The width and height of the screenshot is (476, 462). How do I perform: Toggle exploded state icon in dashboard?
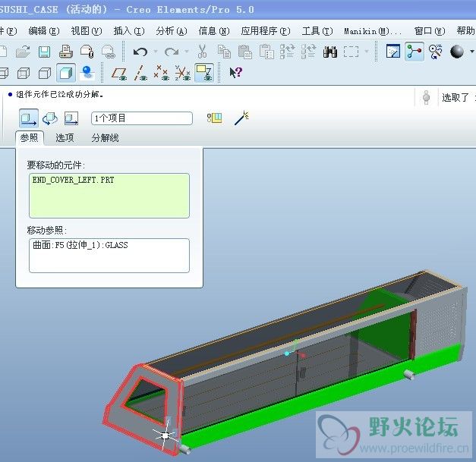[215, 118]
